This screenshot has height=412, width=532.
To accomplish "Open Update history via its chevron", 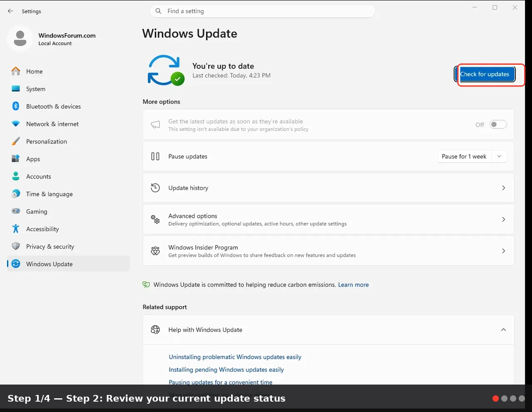I will [503, 188].
